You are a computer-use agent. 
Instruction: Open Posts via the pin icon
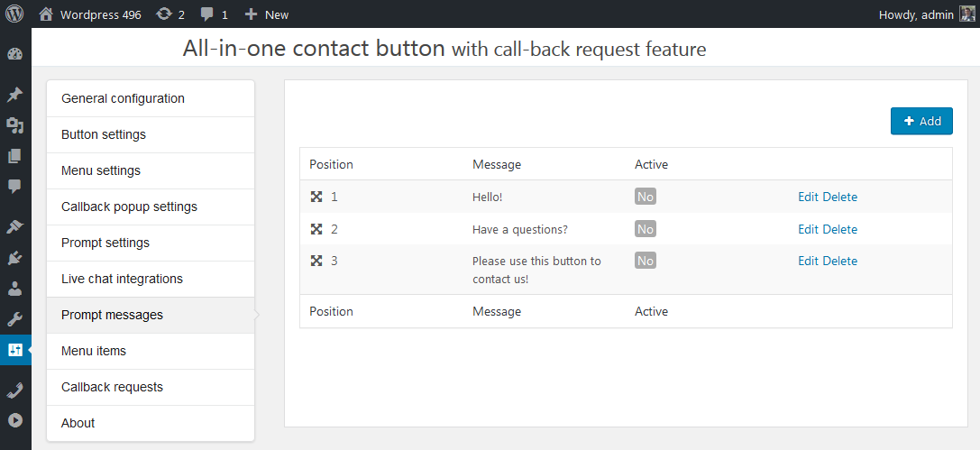pyautogui.click(x=14, y=95)
